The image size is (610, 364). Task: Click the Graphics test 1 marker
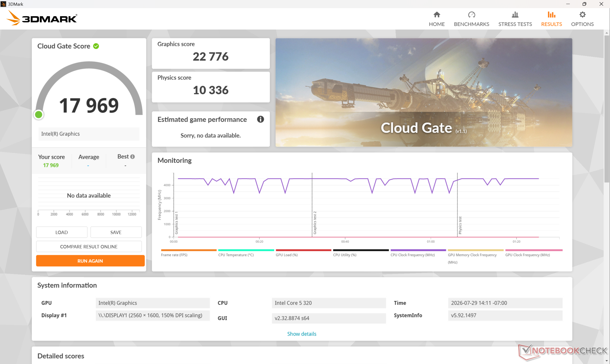176,222
